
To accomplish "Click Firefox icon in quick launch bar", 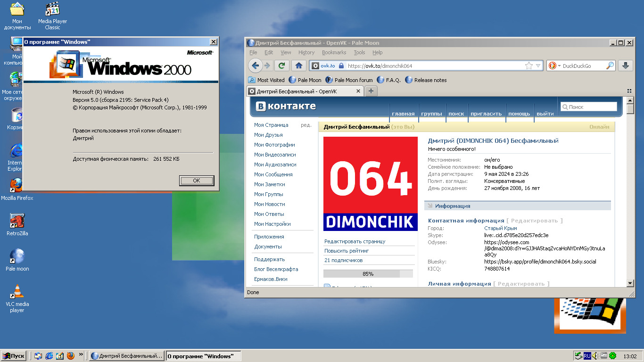I will pos(71,356).
